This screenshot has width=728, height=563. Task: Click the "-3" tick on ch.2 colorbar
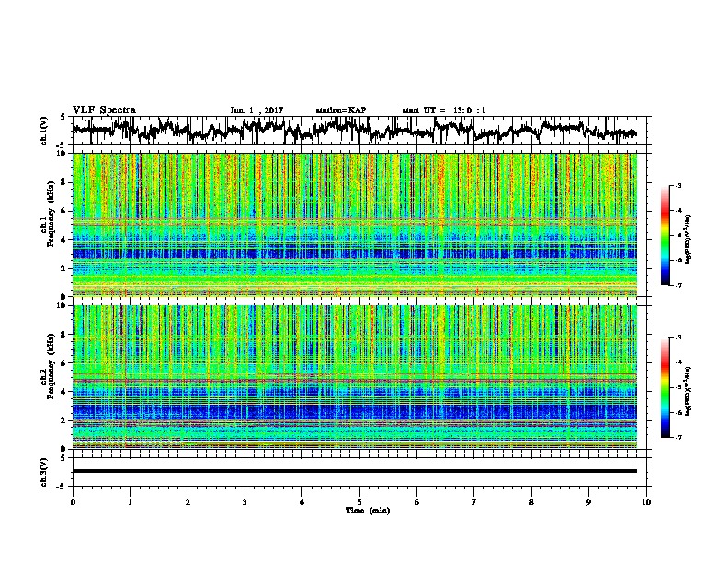point(677,338)
